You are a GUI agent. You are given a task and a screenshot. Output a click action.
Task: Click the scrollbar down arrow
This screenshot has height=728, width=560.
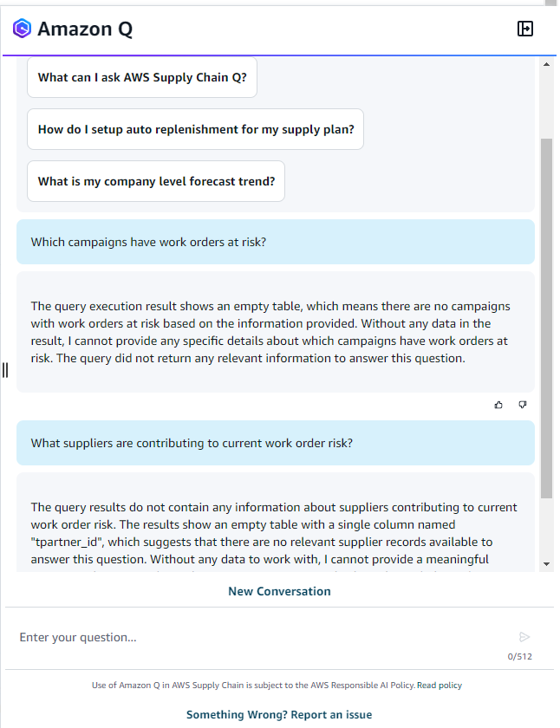tap(546, 563)
